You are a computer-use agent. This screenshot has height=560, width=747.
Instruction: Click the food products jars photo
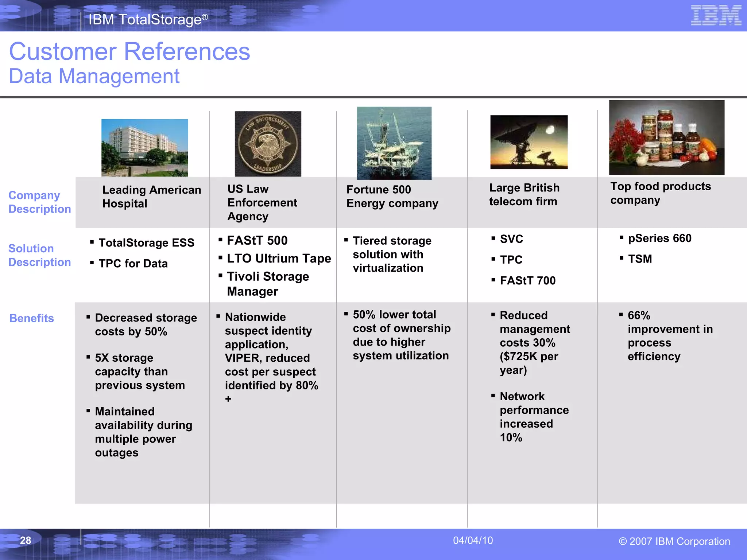point(666,137)
